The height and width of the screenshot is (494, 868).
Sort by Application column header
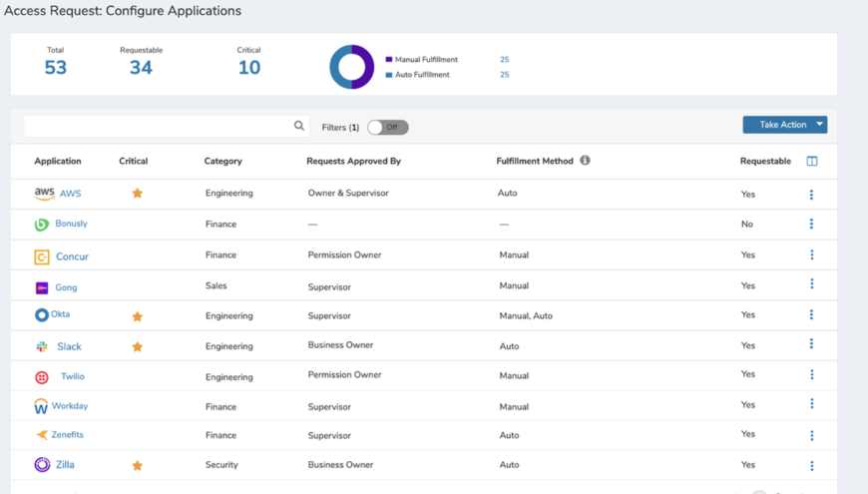tap(58, 161)
